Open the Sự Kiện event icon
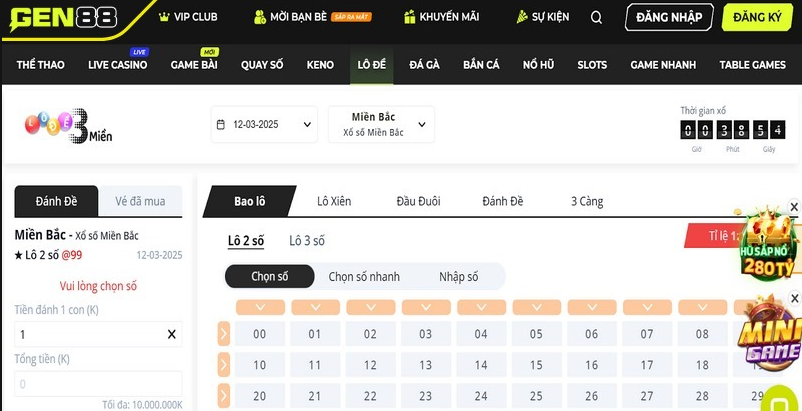Viewport: 802px width, 411px height. pos(522,17)
